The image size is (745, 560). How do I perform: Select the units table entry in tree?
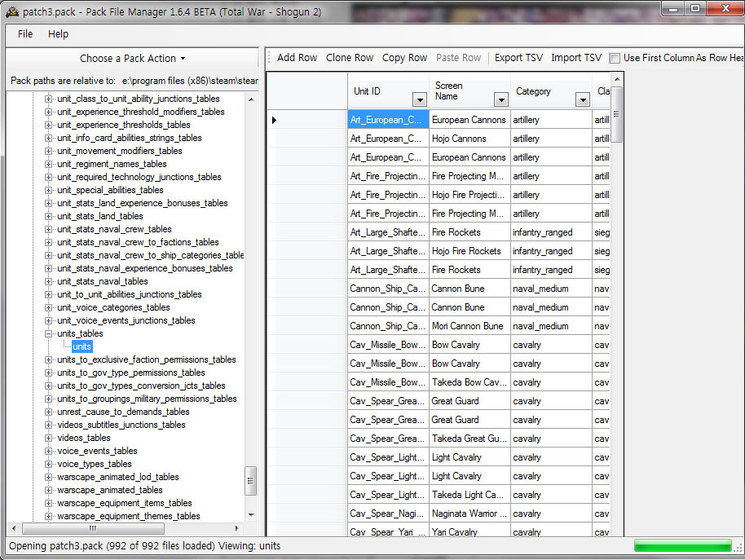coord(82,346)
